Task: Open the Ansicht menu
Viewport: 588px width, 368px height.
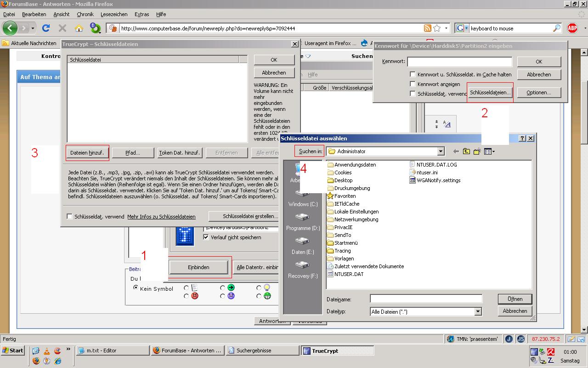Action: coord(62,14)
